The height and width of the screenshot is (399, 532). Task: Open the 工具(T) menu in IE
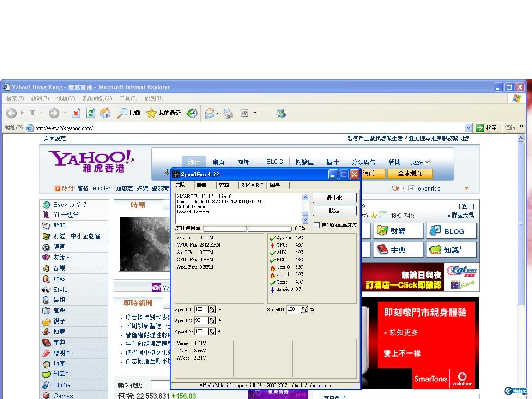point(128,98)
